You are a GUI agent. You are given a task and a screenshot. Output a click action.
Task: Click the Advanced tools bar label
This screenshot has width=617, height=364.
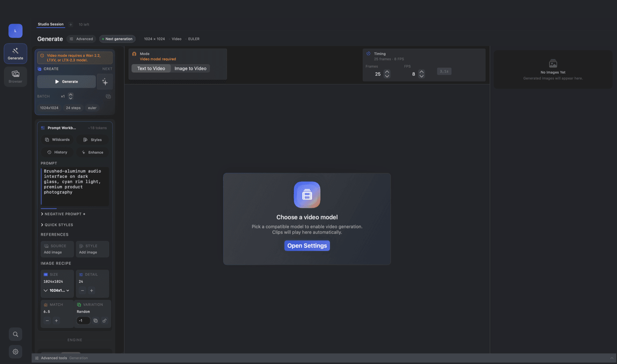[x=54, y=358]
